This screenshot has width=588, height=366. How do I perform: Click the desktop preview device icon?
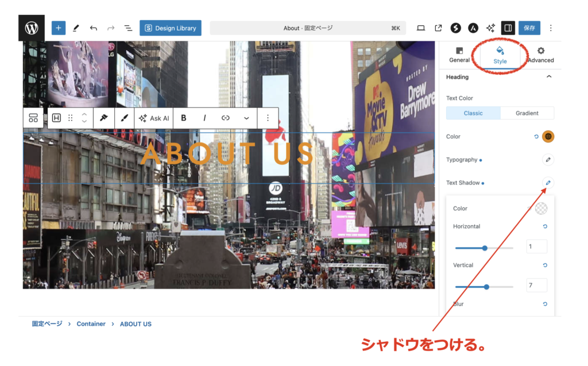[421, 28]
